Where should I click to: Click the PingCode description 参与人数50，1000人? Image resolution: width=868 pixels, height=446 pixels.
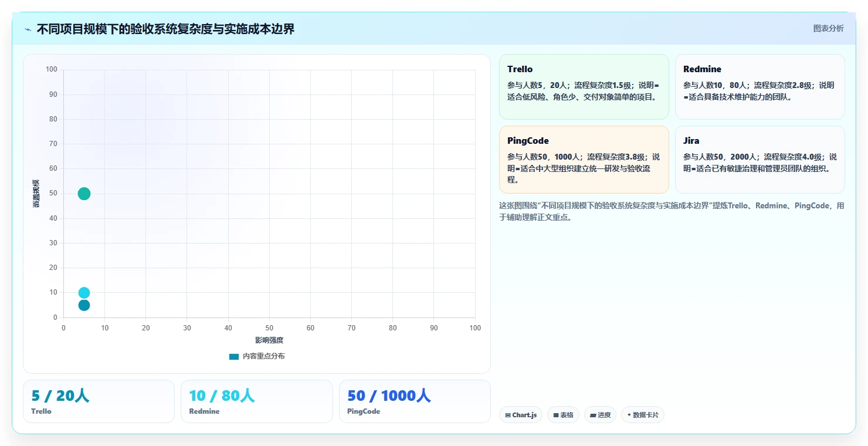tap(584, 168)
